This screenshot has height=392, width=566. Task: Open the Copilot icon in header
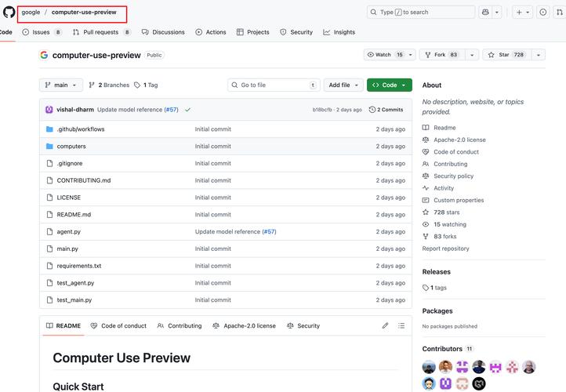485,13
